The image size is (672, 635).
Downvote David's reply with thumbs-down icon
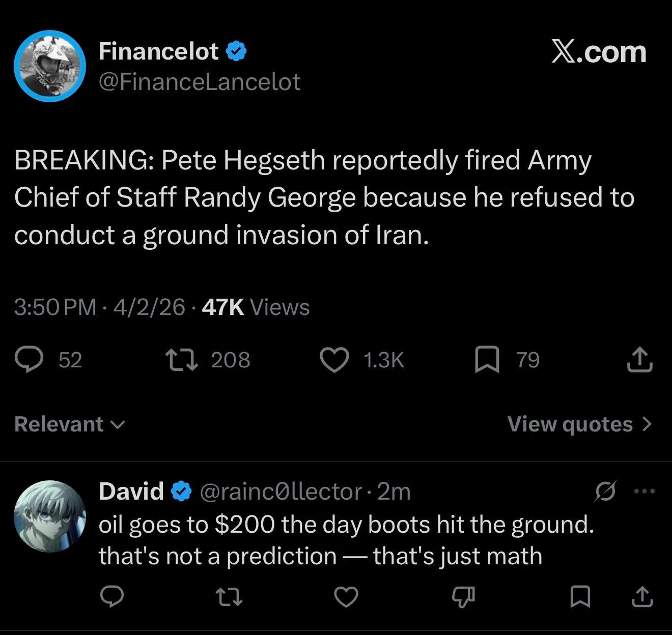coord(463,597)
